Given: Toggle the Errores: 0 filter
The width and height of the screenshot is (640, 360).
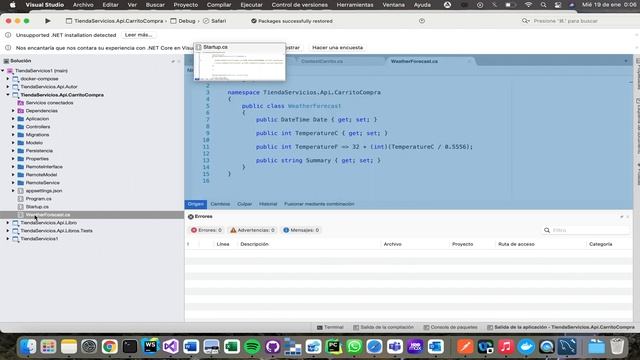Looking at the screenshot, I should tap(207, 230).
